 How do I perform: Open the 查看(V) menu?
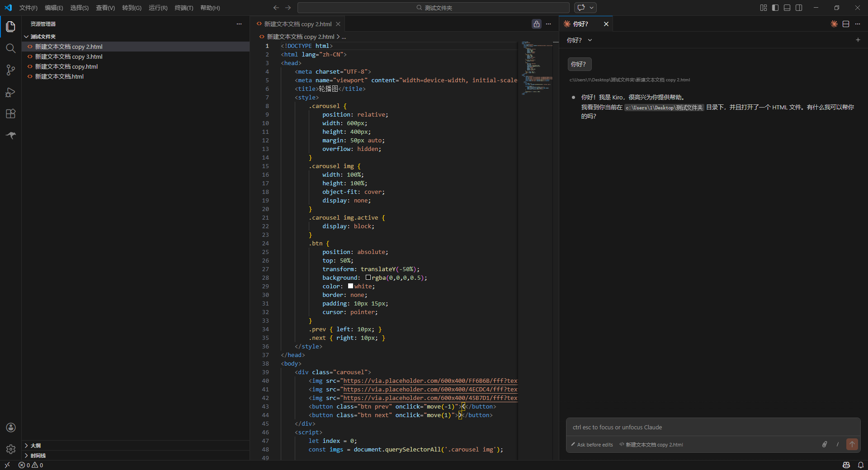pyautogui.click(x=105, y=8)
